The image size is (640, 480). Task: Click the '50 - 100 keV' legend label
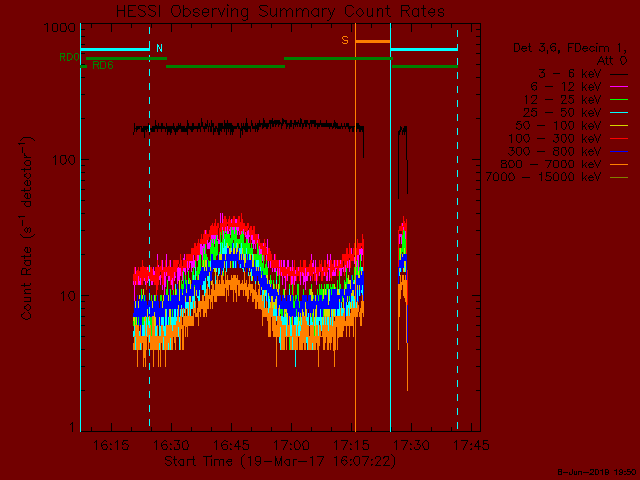[558, 125]
